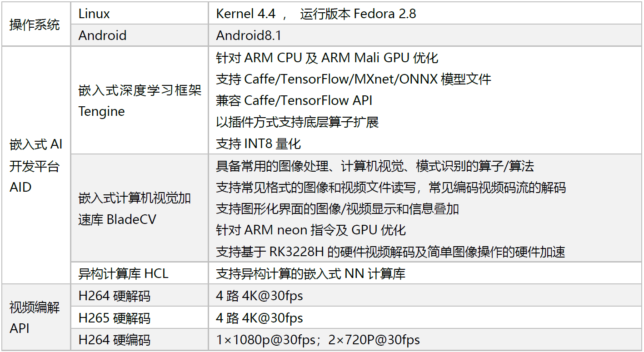Click the 视频编解 API header cell
This screenshot has height=352, width=644.
click(36, 317)
